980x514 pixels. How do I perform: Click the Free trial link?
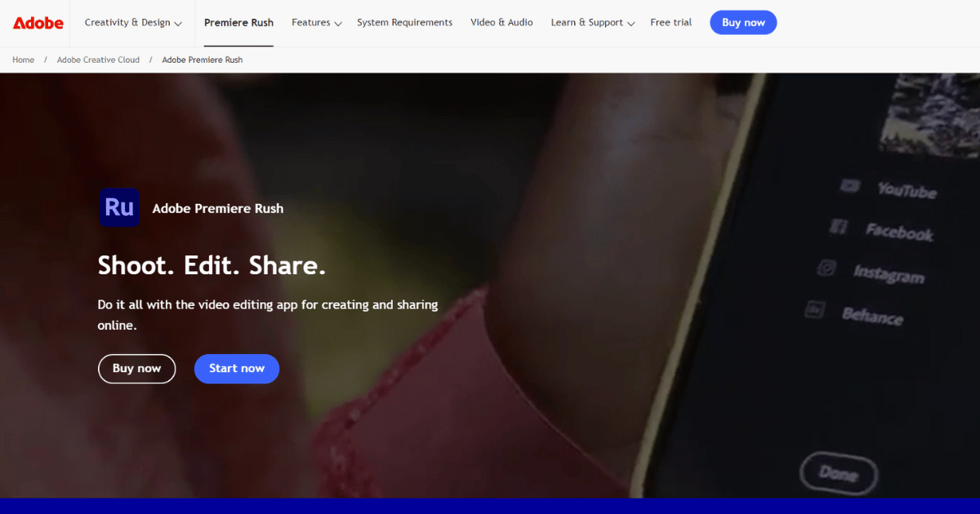671,23
